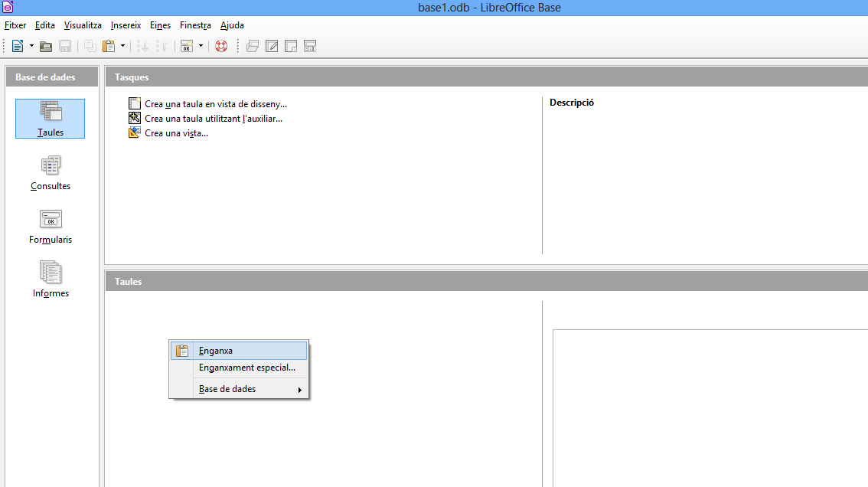Click the Paste clipboard toolbar icon
Image resolution: width=868 pixels, height=487 pixels.
click(x=109, y=46)
